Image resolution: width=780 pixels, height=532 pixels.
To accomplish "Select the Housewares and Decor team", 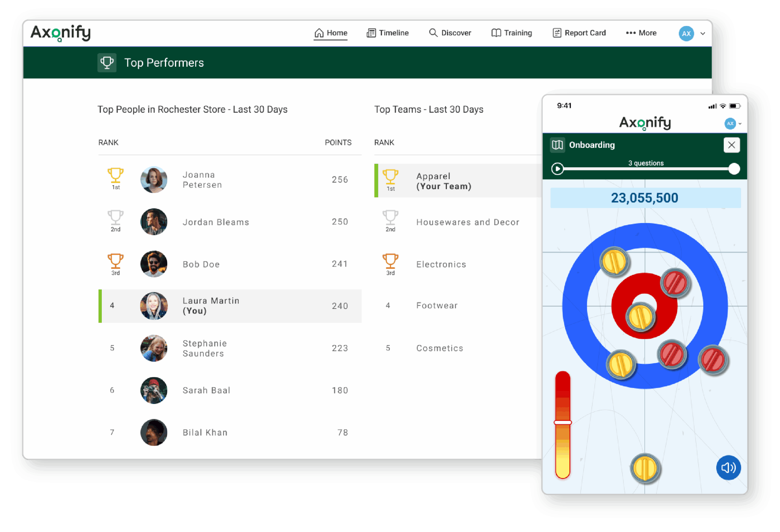I will [x=467, y=222].
